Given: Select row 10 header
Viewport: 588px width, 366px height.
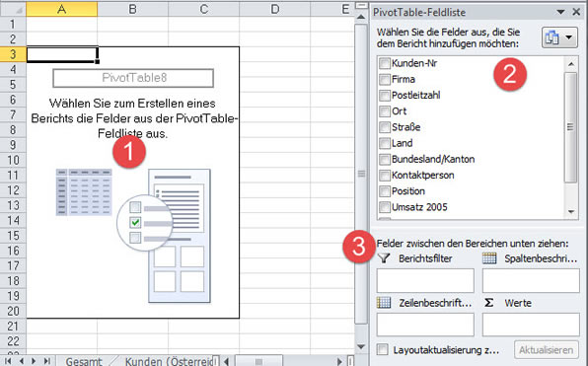Looking at the screenshot, I should point(13,160).
